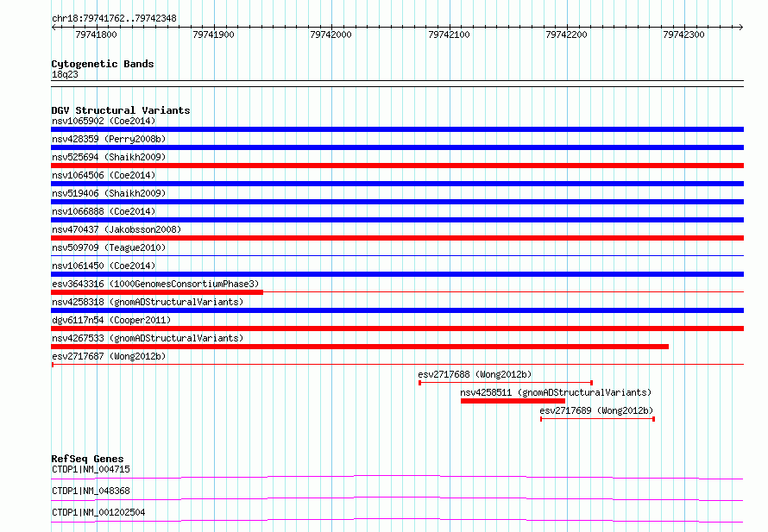This screenshot has width=768, height=532.
Task: Click esv2717689 (Wong2012b) variant label
Action: 596,410
